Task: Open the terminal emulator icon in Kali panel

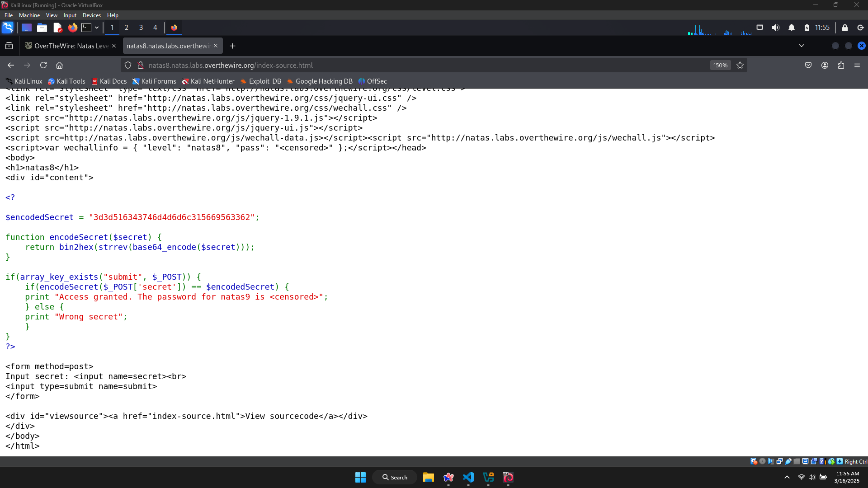Action: coord(86,28)
